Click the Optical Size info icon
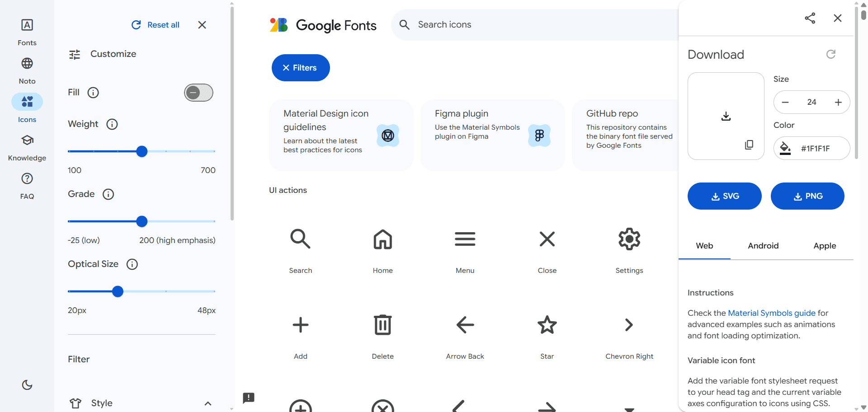868x412 pixels. coord(132,264)
